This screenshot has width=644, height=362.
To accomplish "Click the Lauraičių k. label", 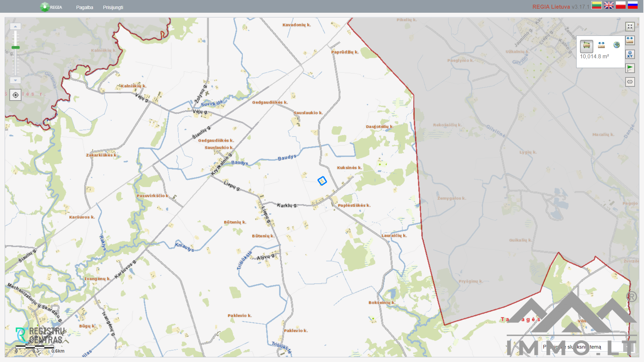I will [x=394, y=236].
